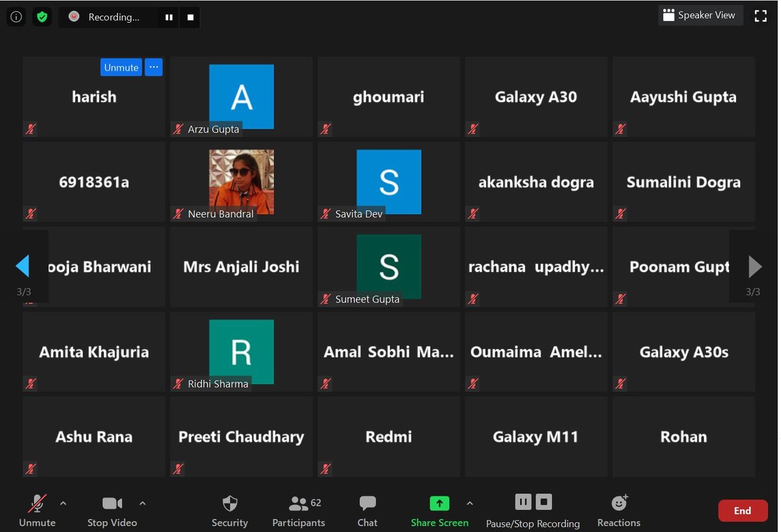Stop recording in the bottom toolbar

point(544,502)
